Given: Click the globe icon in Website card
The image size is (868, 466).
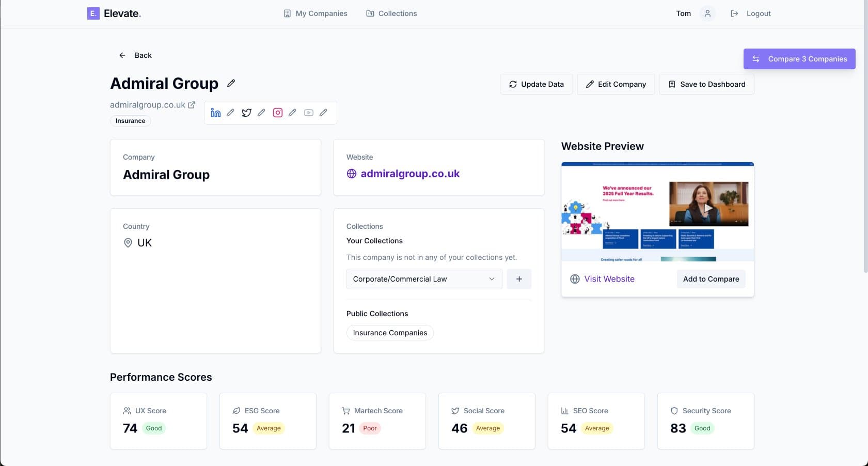Looking at the screenshot, I should (x=352, y=174).
